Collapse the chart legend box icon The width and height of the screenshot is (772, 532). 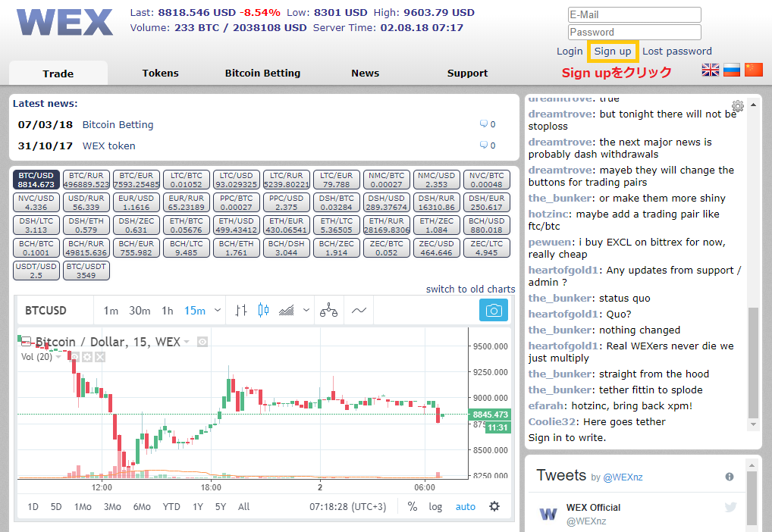tap(26, 342)
